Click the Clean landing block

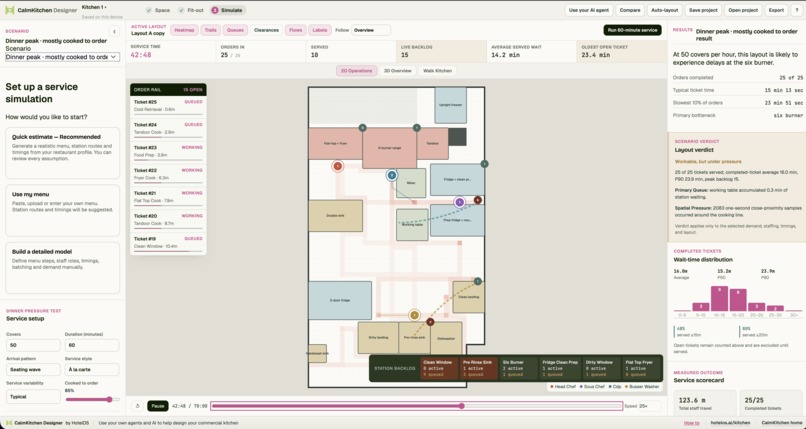point(468,297)
